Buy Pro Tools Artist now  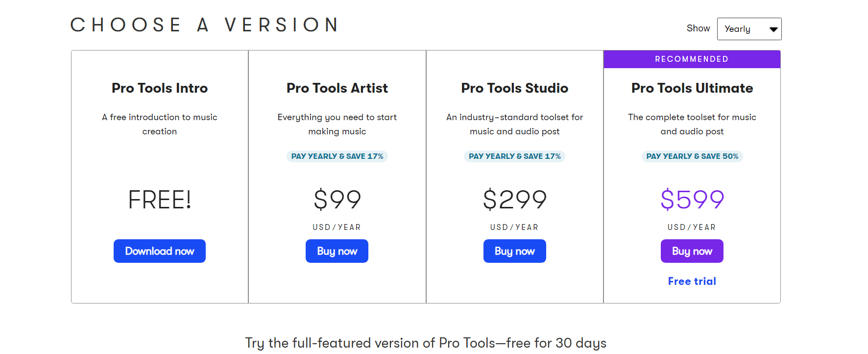pyautogui.click(x=337, y=251)
